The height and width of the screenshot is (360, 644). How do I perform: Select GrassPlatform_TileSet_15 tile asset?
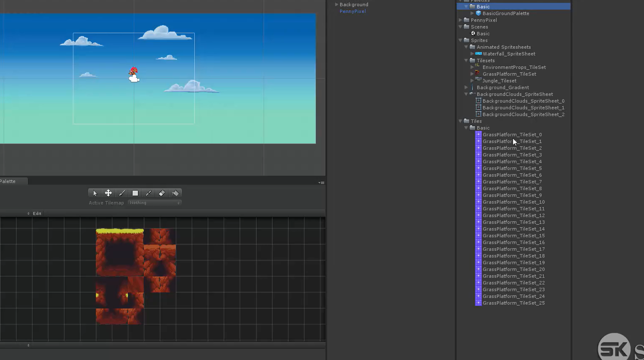click(x=514, y=236)
